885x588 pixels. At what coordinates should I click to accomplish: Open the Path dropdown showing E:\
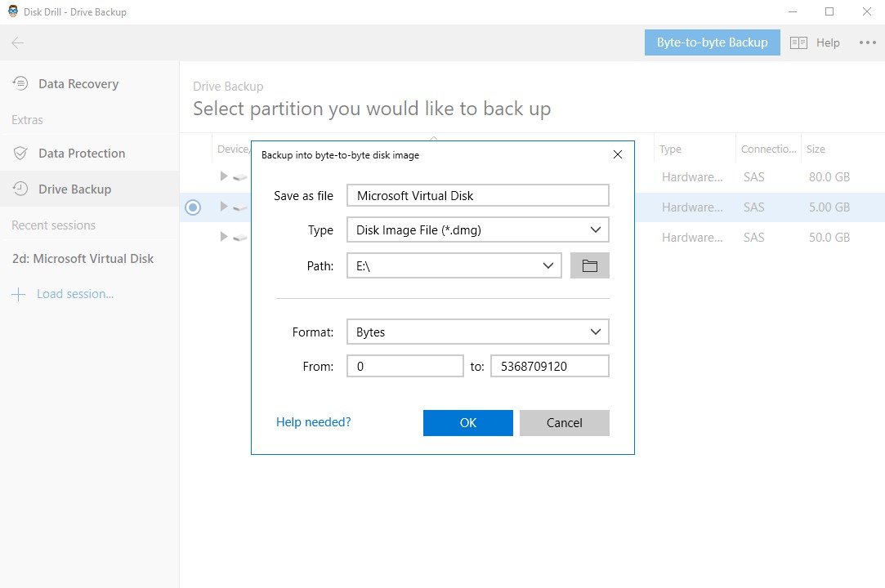[454, 265]
